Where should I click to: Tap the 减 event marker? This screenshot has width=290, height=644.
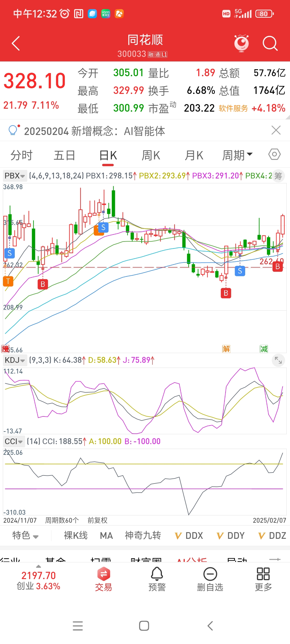264,349
